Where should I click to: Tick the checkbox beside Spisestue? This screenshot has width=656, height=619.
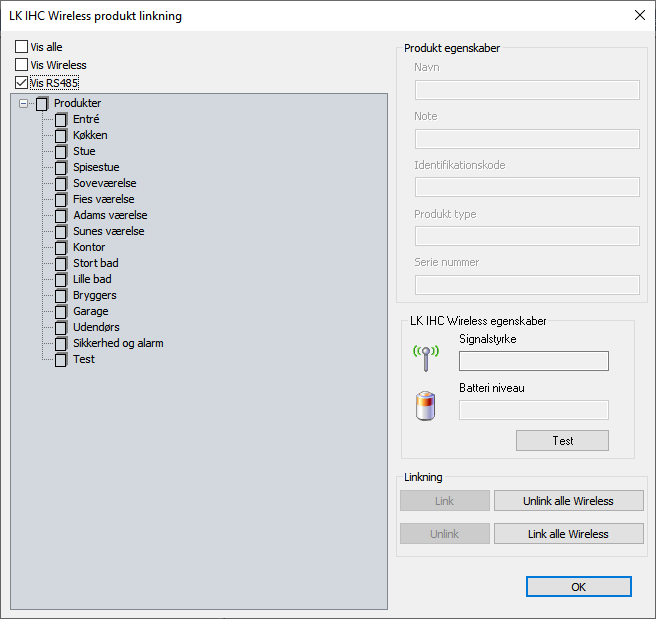(61, 168)
